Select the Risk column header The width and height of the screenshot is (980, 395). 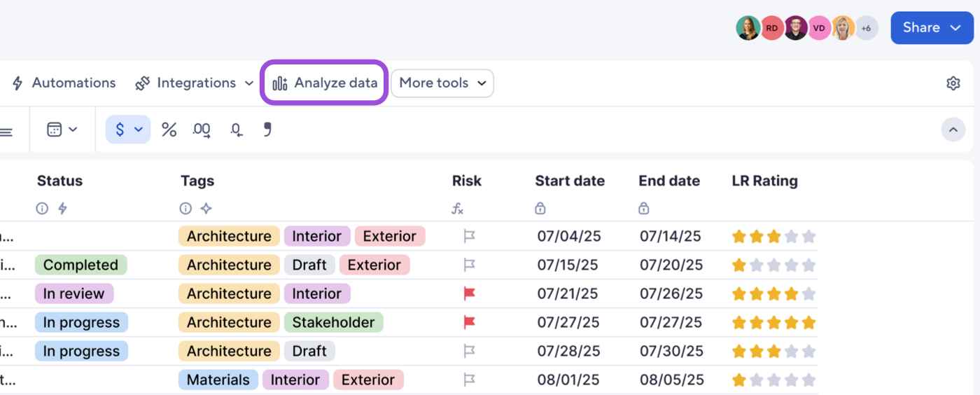point(467,181)
